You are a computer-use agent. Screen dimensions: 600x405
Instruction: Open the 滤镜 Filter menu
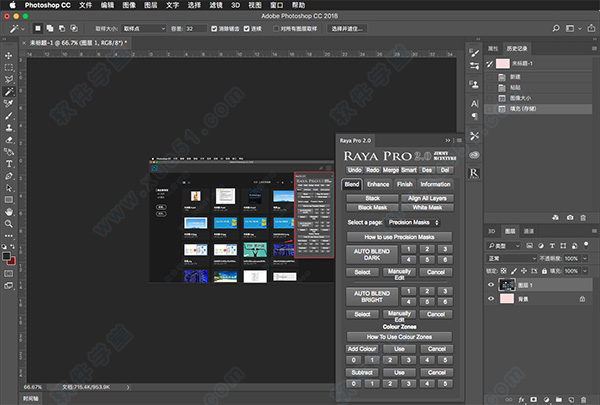(216, 5)
